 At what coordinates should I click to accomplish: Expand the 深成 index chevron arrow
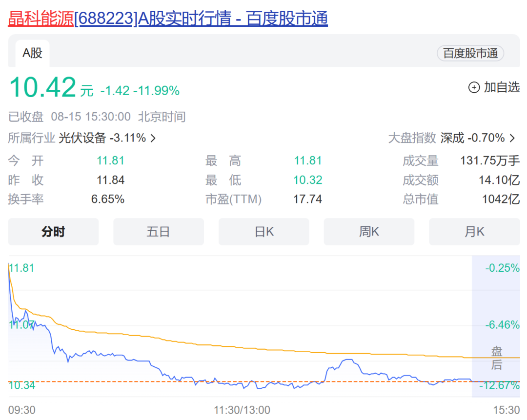[x=512, y=138]
